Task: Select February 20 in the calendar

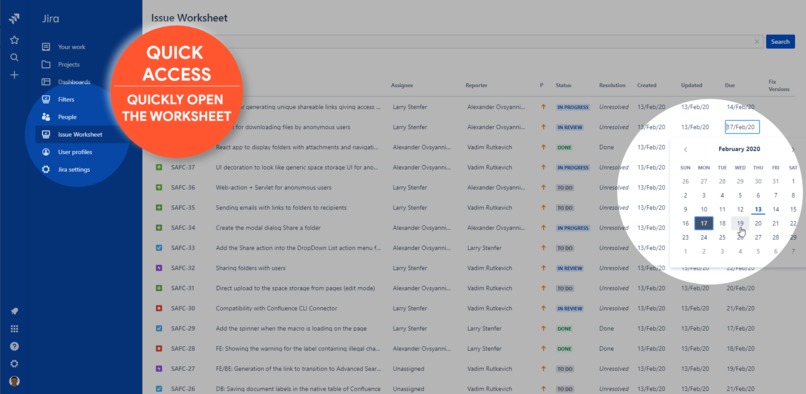Action: 758,223
